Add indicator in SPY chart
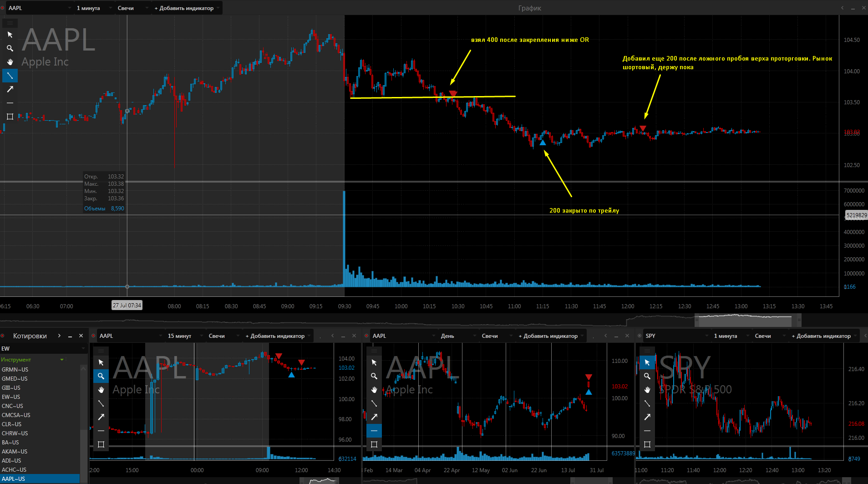 pyautogui.click(x=824, y=336)
